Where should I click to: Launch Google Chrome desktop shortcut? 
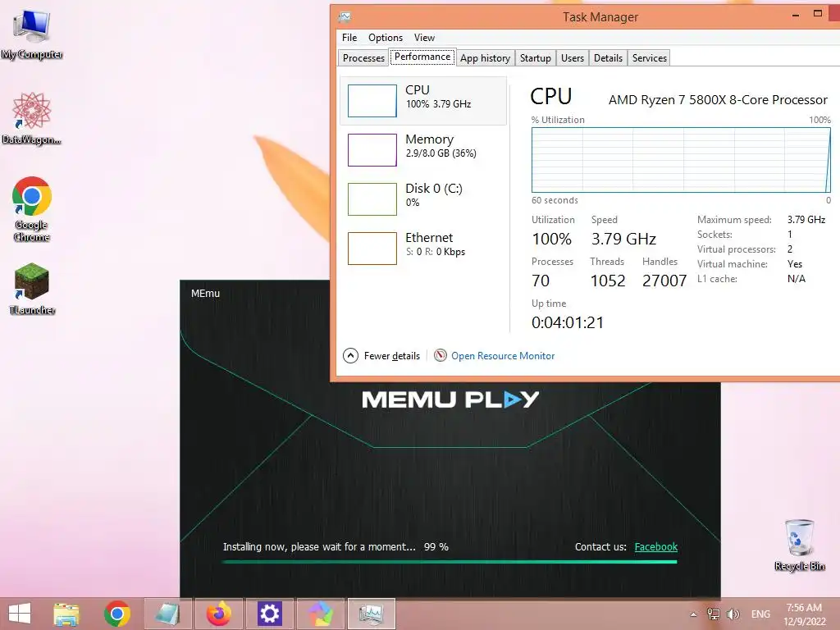click(x=32, y=209)
